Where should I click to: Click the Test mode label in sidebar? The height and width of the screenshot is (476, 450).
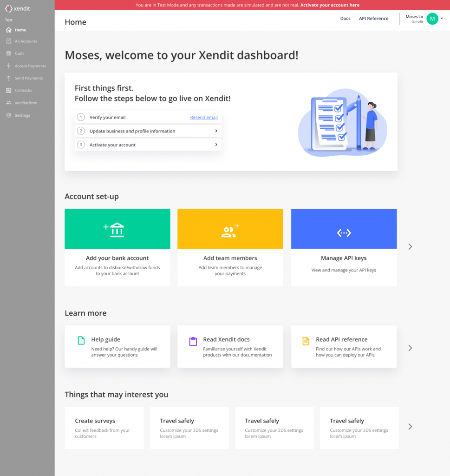(9, 20)
